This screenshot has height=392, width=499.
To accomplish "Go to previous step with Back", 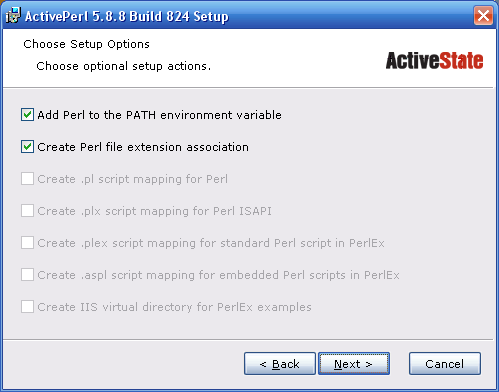I will tap(280, 364).
